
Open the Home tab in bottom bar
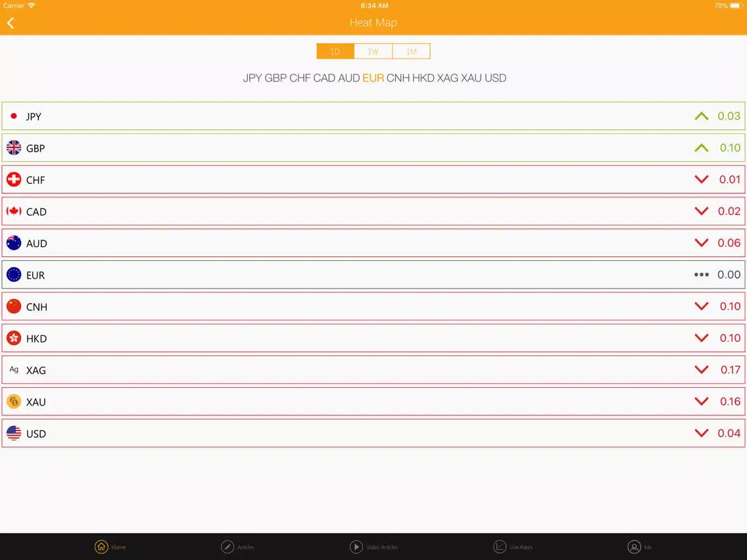(110, 547)
